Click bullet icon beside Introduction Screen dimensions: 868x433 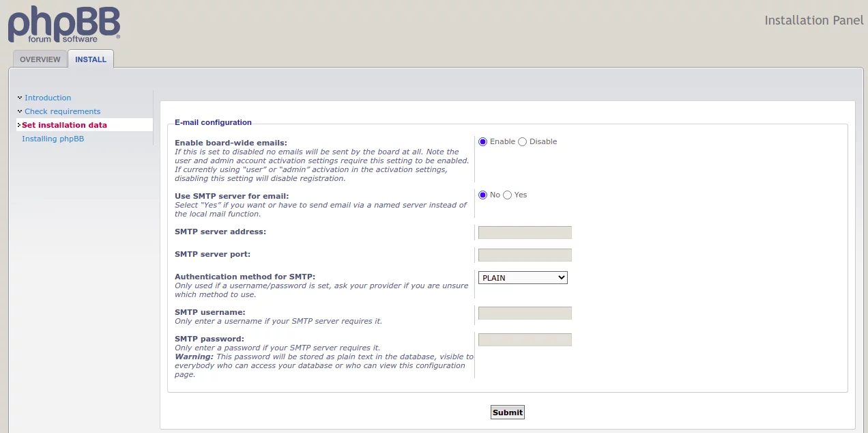tap(20, 97)
